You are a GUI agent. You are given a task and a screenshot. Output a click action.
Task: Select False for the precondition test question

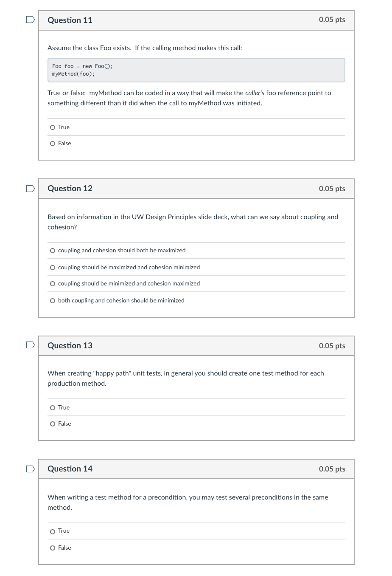tap(53, 548)
